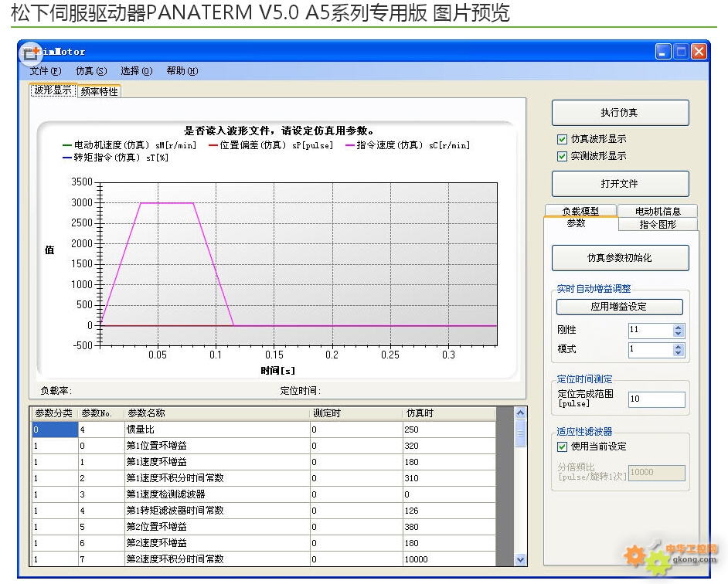The height and width of the screenshot is (584, 728).
Task: Select the 负载模型 tab
Action: [x=580, y=211]
